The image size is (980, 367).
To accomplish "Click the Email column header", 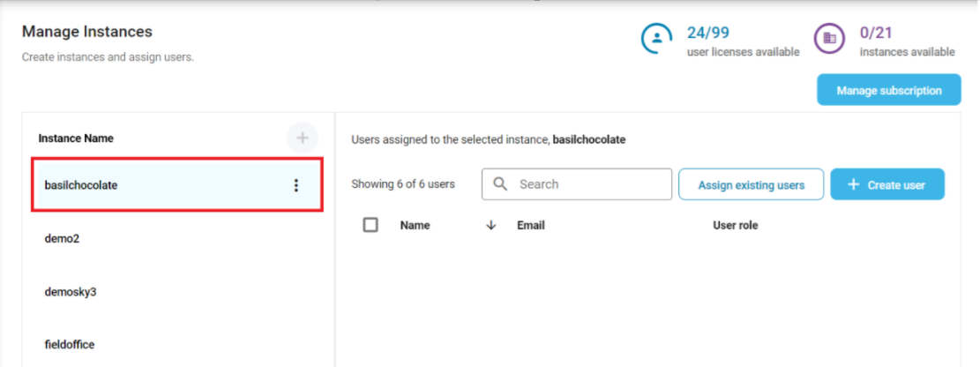I will pos(530,225).
